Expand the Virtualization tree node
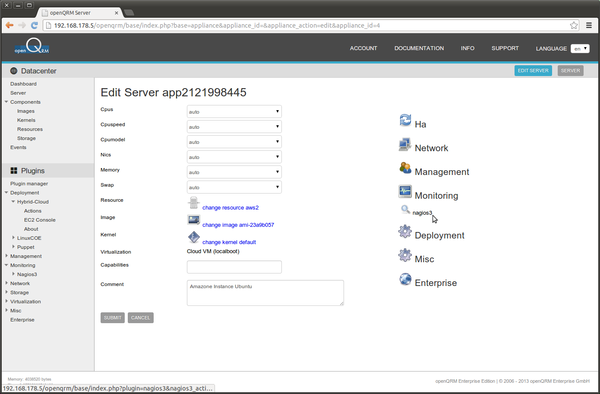The height and width of the screenshot is (394, 600). click(6, 301)
